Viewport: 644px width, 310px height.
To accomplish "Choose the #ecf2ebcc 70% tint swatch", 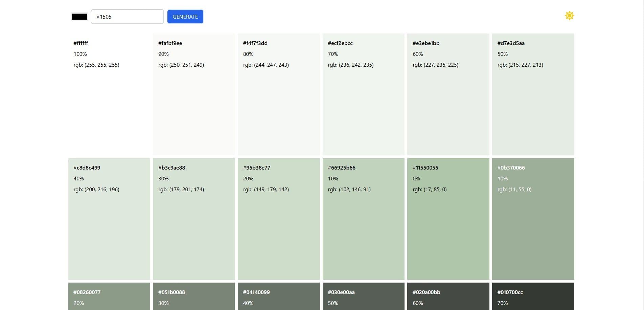I will [363, 94].
